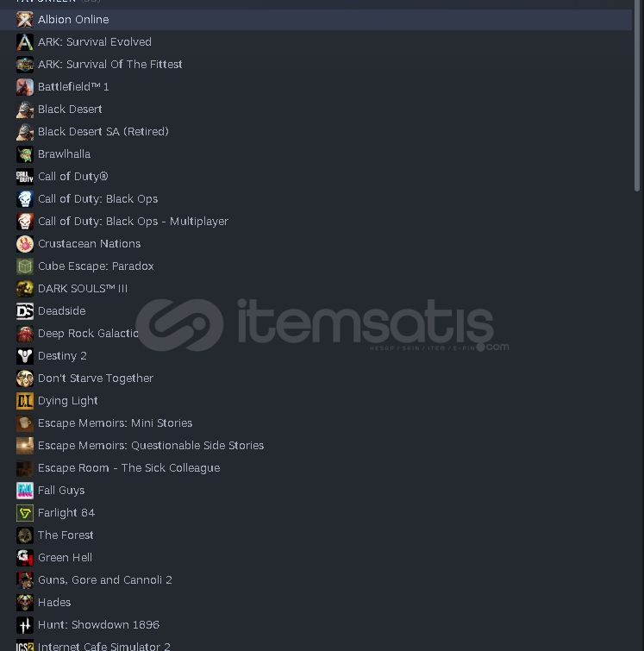Select Guns, Gore and Cannoli 2
Image resolution: width=644 pixels, height=651 pixels.
[316, 580]
